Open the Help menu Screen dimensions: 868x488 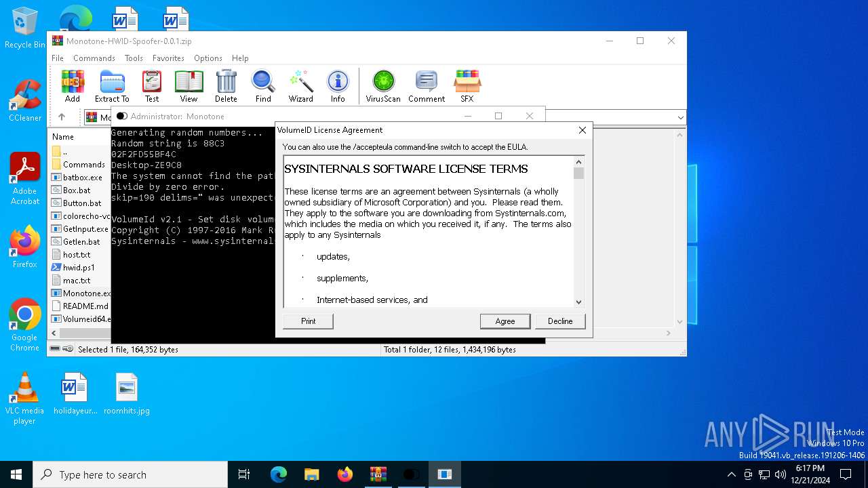240,58
